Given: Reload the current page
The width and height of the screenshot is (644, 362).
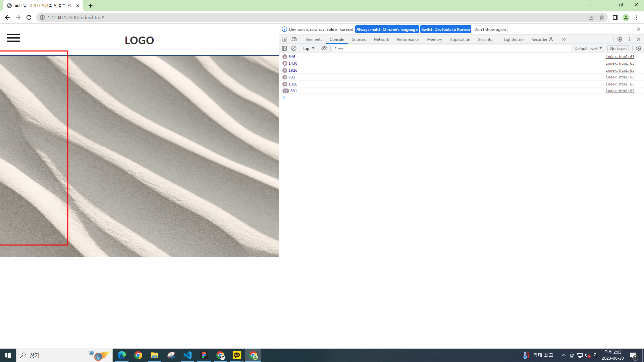Looking at the screenshot, I should [29, 17].
